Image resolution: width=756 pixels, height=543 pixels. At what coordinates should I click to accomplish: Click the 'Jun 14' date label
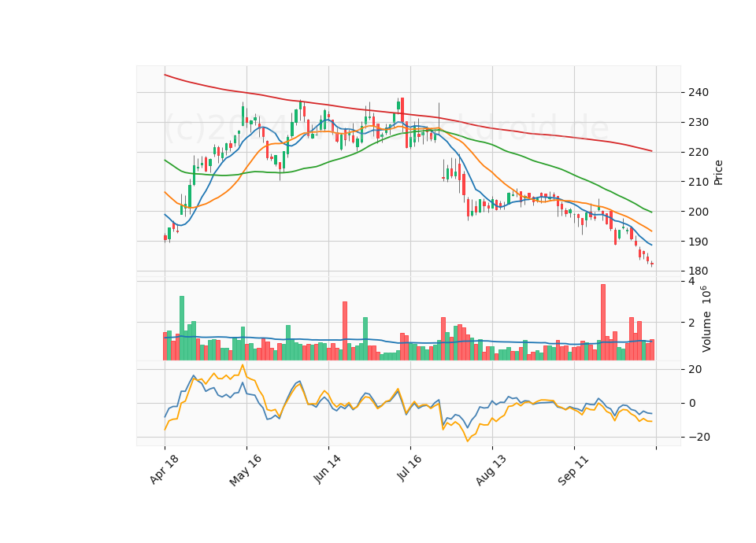pyautogui.click(x=327, y=469)
